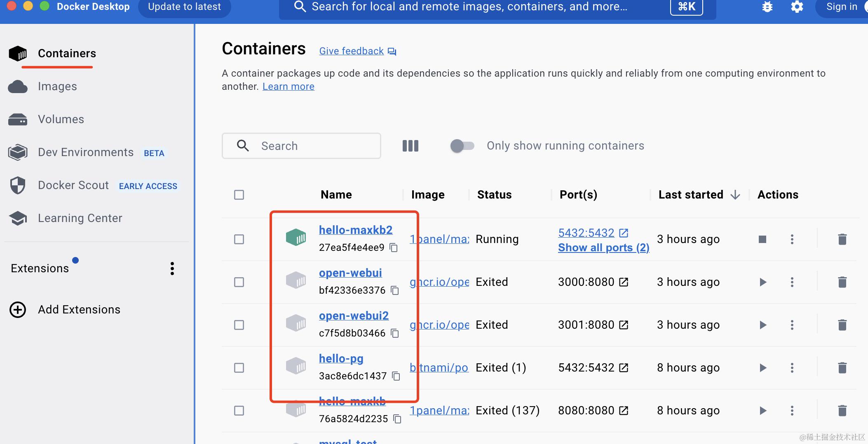Viewport: 868px width, 444px height.
Task: Check the 76a5824d2235 row checkbox
Action: (239, 411)
